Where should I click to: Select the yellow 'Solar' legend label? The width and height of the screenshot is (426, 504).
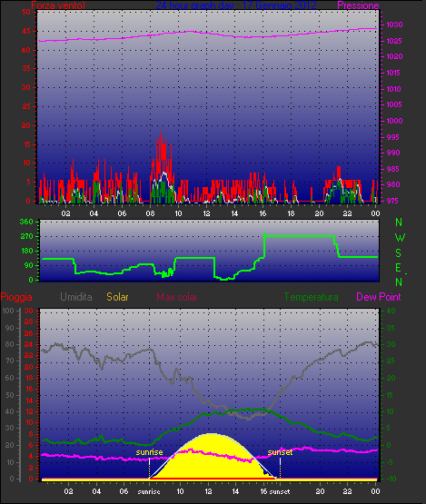tap(118, 297)
